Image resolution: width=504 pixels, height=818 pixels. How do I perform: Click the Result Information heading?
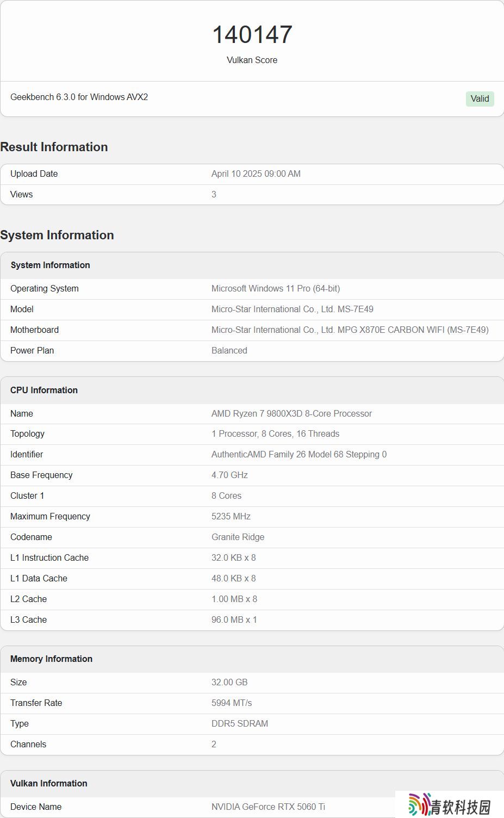54,147
